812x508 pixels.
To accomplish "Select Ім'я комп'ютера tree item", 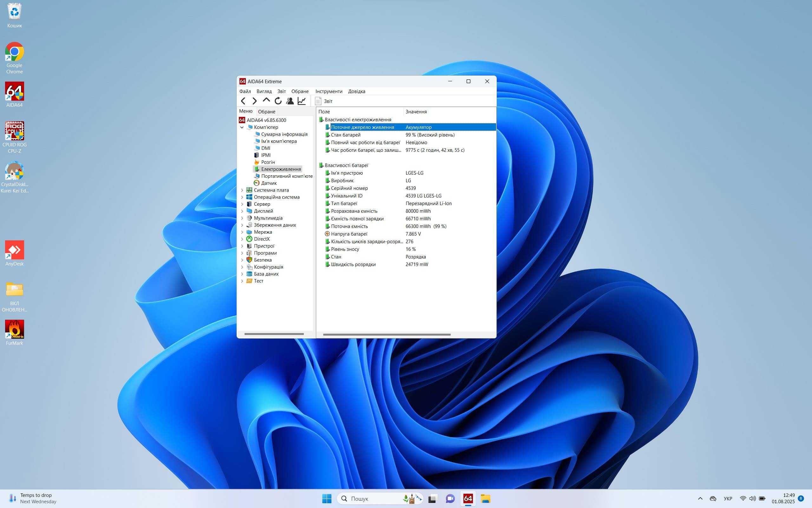I will coord(275,141).
